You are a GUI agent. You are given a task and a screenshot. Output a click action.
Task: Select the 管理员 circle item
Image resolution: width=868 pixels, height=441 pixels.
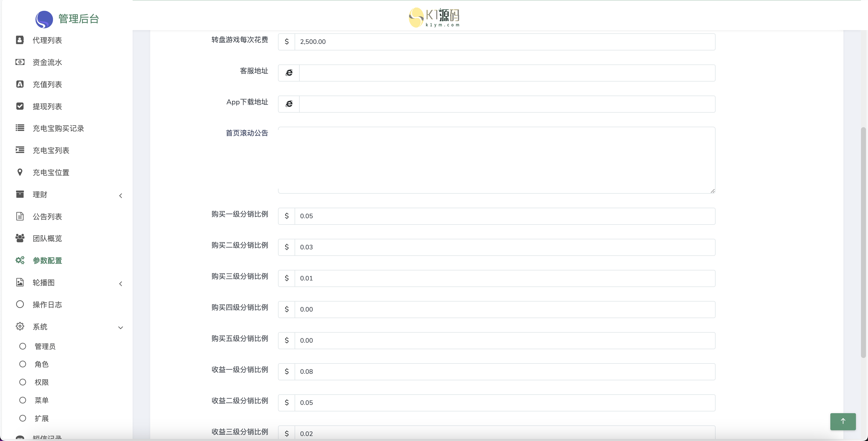(23, 346)
